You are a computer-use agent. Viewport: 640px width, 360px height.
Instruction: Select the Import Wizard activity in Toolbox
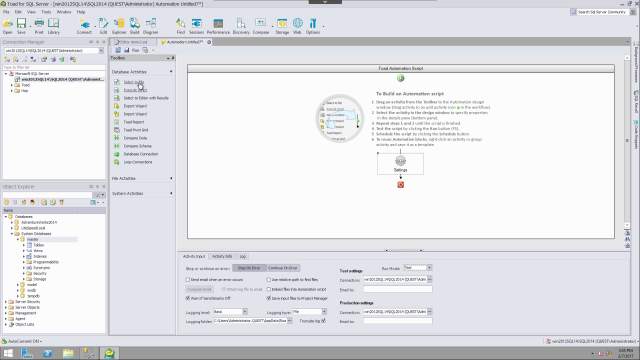135,114
